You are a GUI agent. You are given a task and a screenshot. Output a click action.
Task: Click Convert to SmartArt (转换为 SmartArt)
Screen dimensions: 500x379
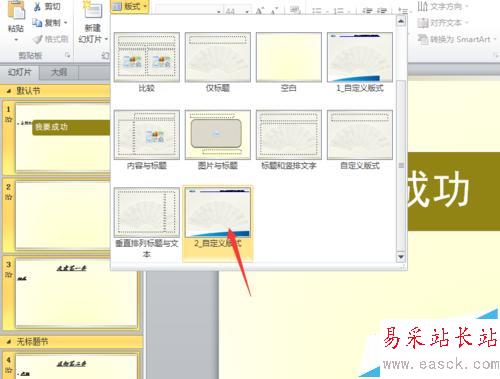457,39
